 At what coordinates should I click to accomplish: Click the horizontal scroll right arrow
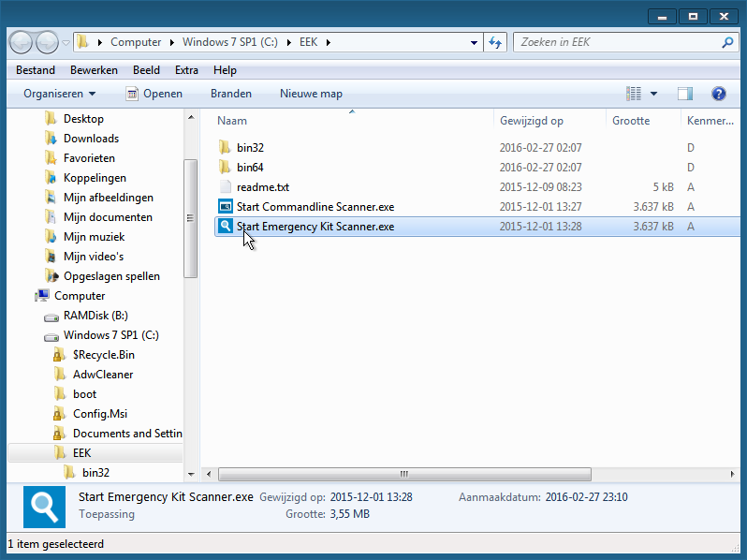(732, 474)
